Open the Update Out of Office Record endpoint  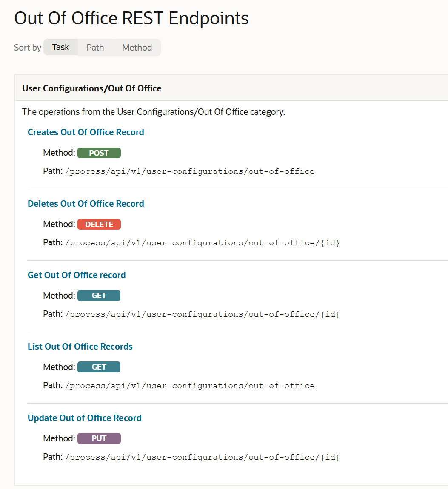(84, 418)
